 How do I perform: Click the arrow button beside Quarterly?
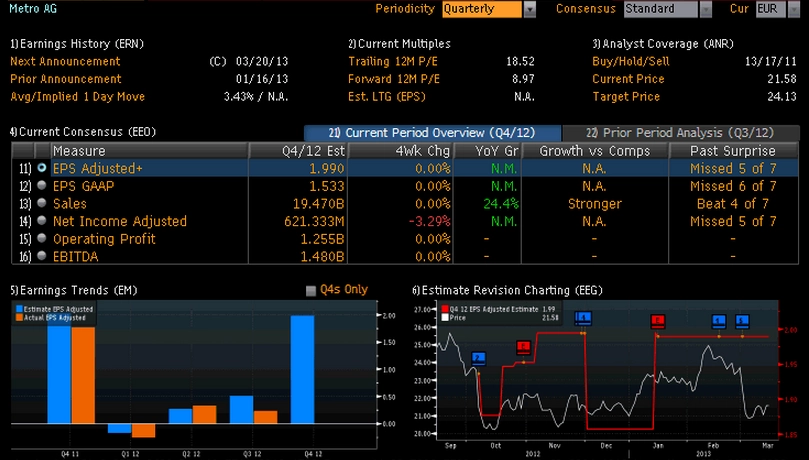tap(530, 9)
